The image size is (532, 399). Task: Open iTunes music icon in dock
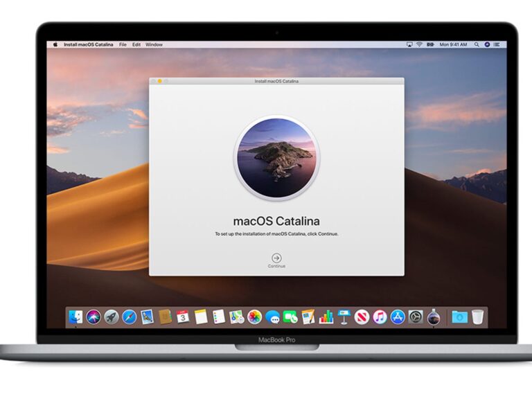(x=380, y=317)
